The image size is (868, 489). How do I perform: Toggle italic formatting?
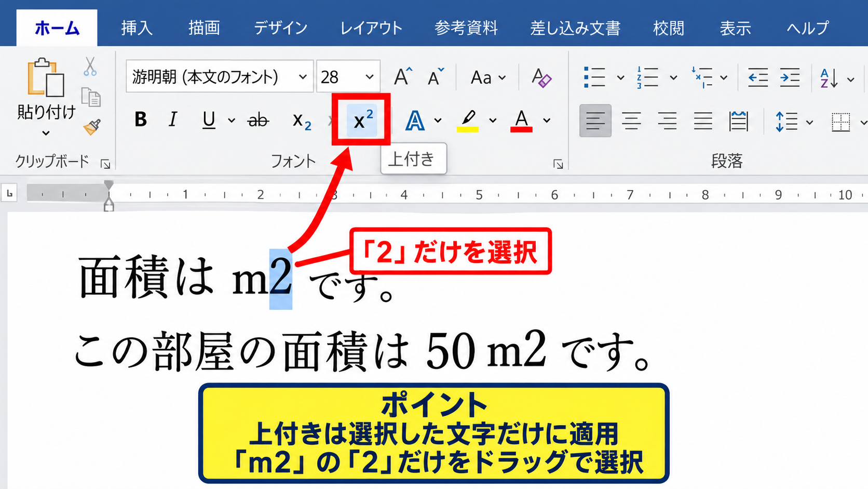click(173, 120)
